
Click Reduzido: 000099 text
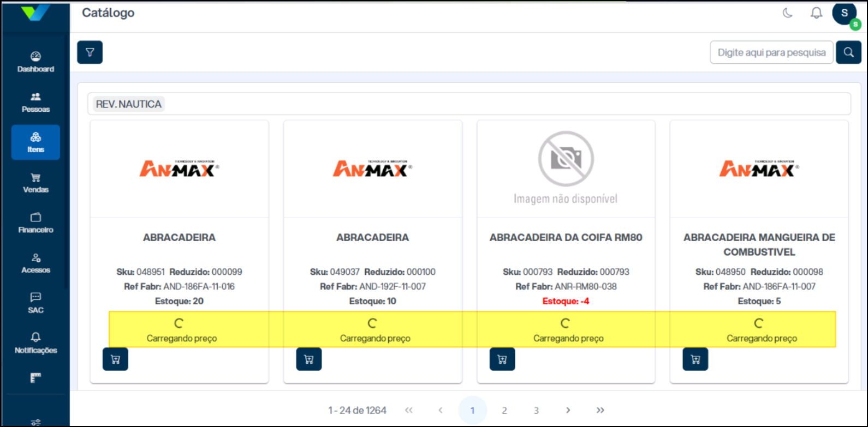pyautogui.click(x=206, y=272)
